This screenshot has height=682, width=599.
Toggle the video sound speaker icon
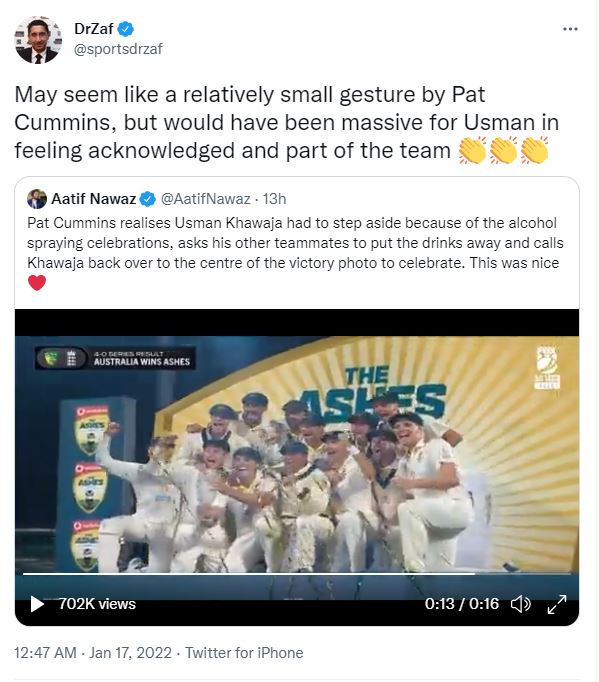coord(520,604)
